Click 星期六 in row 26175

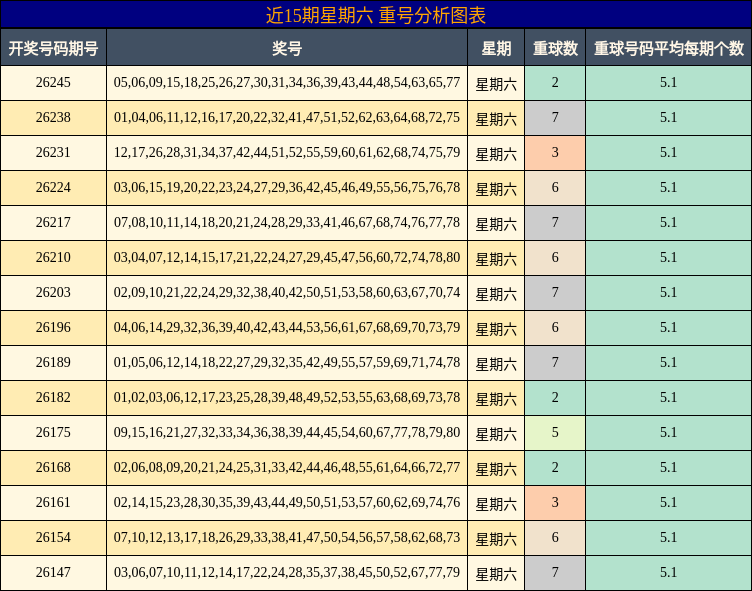[496, 435]
